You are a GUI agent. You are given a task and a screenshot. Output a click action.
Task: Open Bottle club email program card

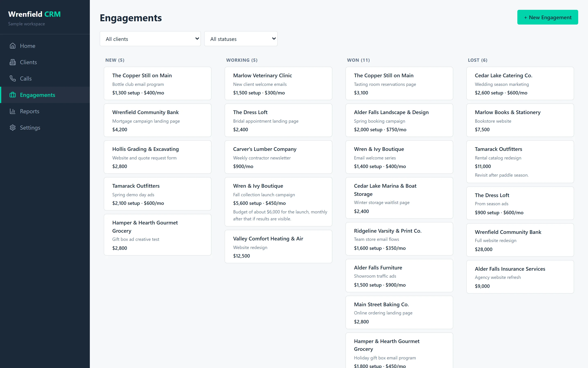click(157, 83)
